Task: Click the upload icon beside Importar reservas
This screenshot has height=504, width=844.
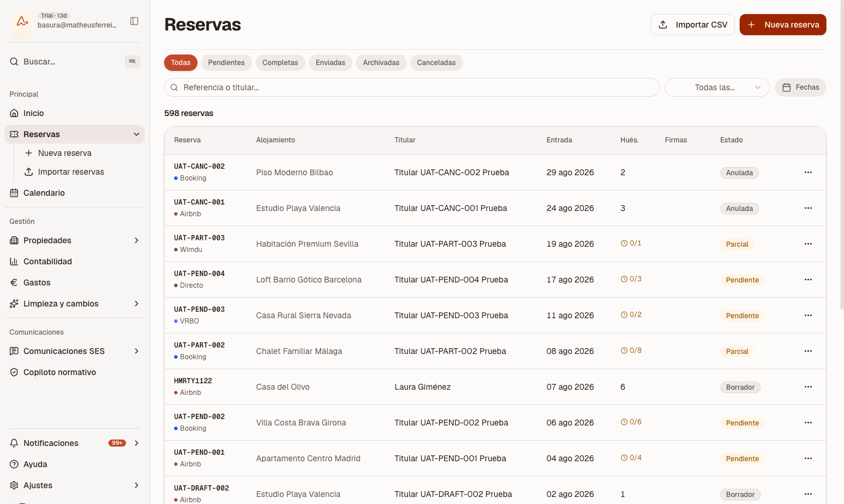Action: (x=29, y=172)
